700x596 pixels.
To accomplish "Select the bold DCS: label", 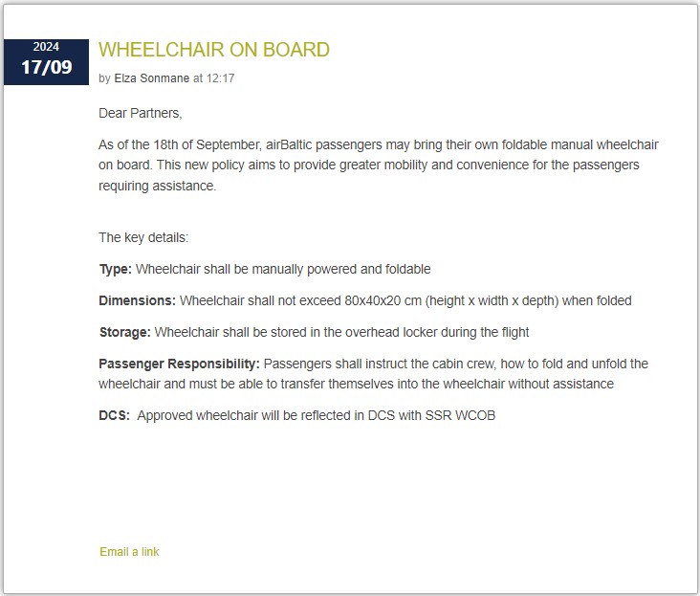I will pos(114,415).
